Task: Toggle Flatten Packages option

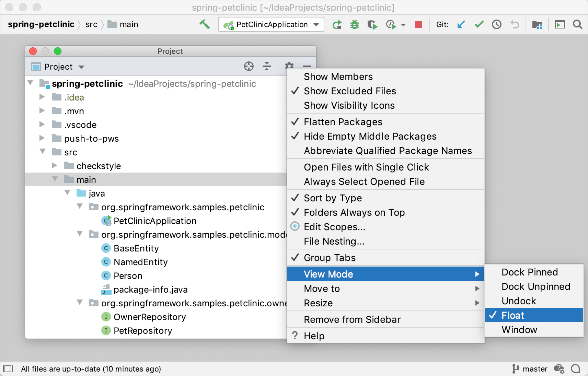Action: point(386,122)
